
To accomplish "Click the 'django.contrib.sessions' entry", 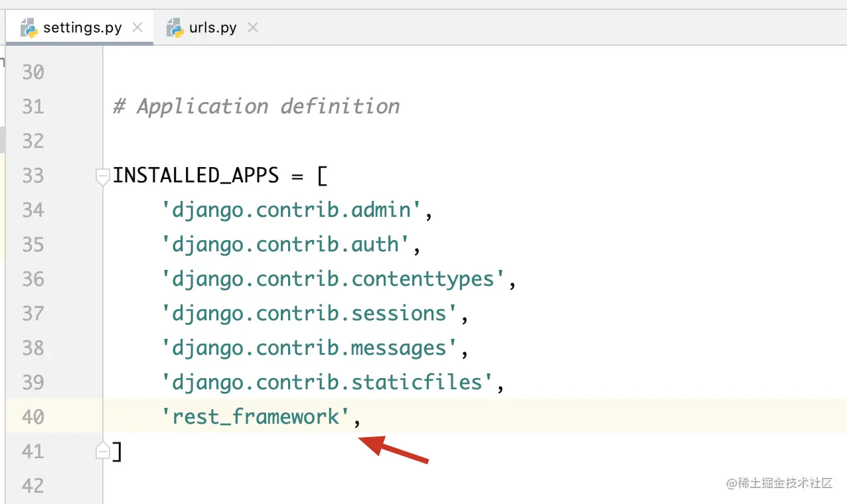I will (310, 314).
